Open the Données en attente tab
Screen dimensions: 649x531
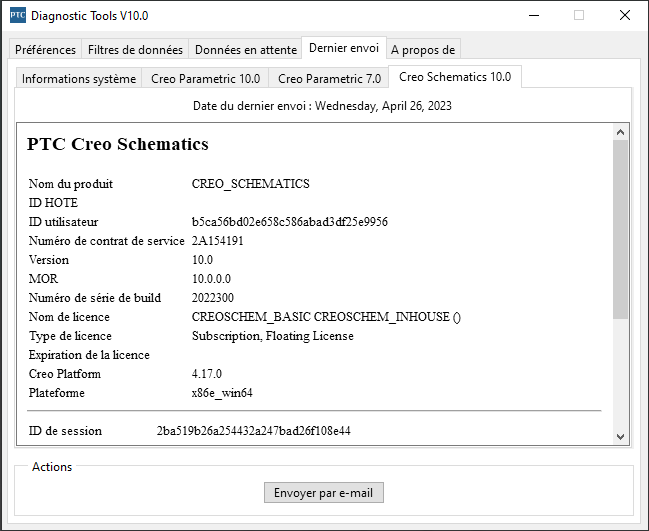(246, 50)
